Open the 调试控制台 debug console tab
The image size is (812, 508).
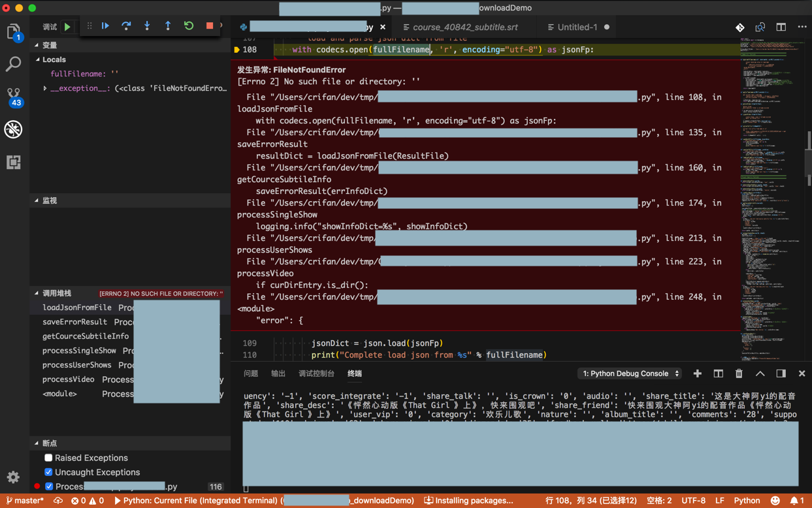point(316,373)
